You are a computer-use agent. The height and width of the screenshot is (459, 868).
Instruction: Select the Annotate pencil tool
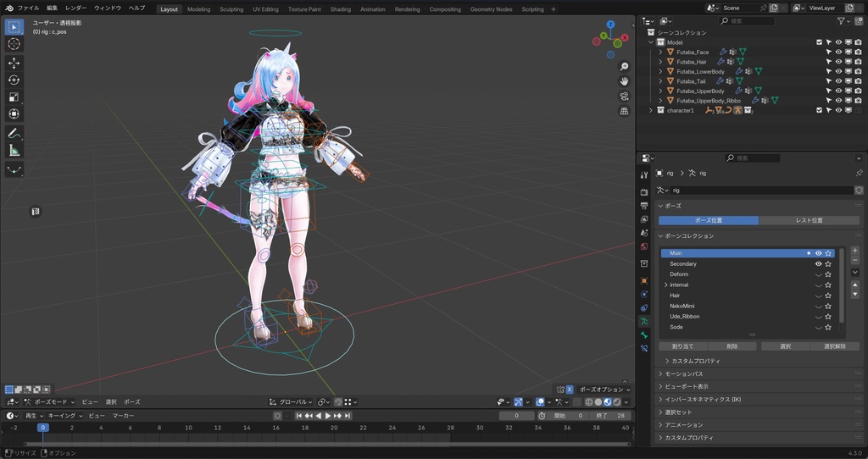point(14,133)
